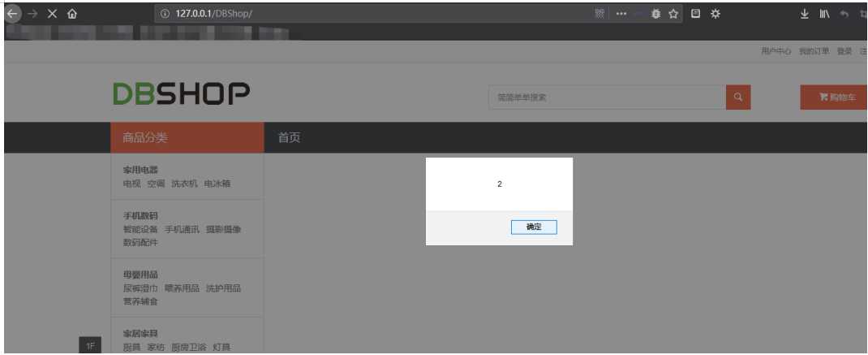Viewport: 868px width, 355px height.
Task: Click the 确定 button in the alert dialog
Action: (534, 227)
